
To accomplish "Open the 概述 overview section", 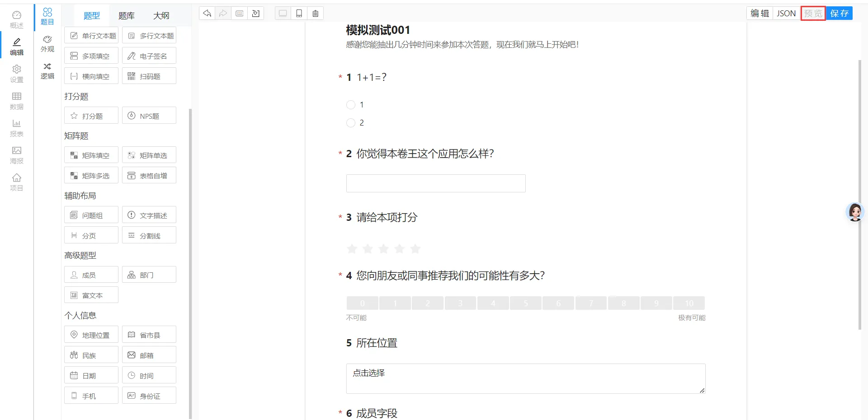I will [17, 20].
